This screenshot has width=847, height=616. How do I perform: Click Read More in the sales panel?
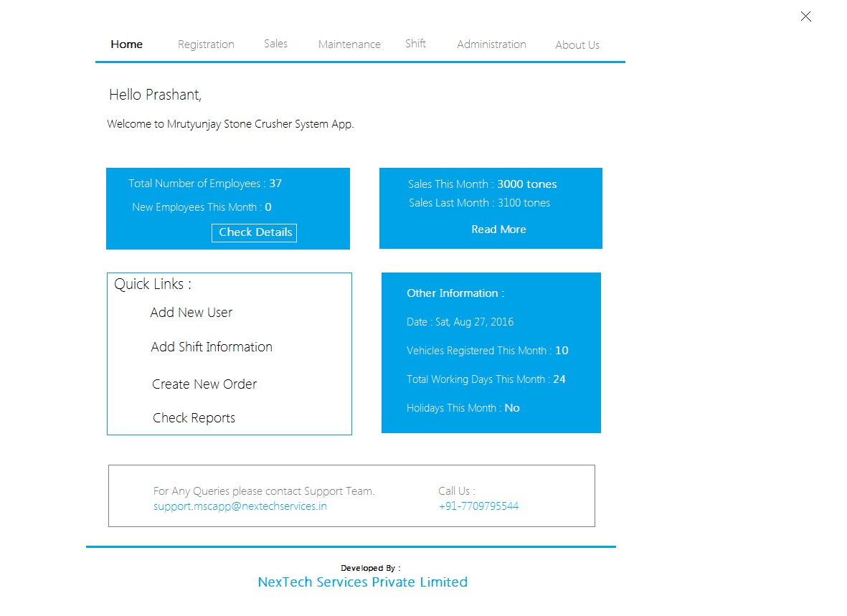[498, 229]
